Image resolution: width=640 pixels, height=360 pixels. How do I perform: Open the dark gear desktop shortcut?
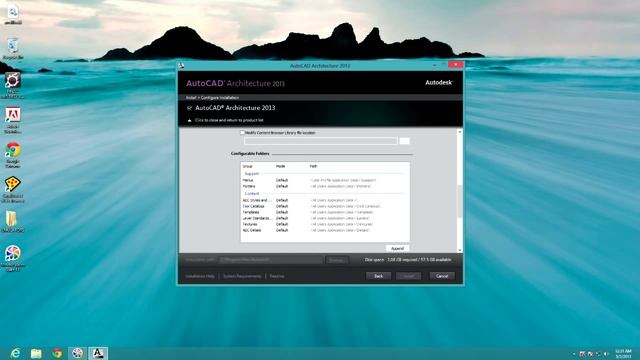point(13,85)
